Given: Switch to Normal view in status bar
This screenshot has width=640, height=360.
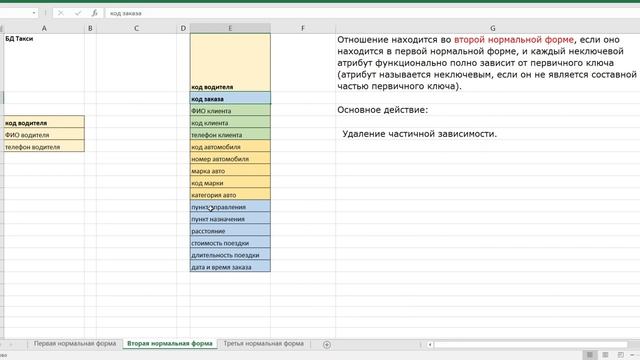Looking at the screenshot, I should coord(590,355).
